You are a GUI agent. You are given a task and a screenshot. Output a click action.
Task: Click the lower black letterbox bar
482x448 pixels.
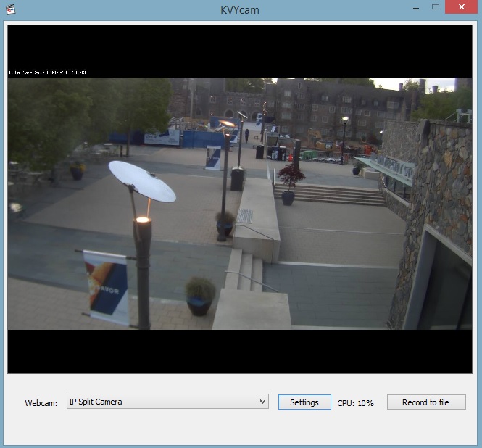click(x=239, y=352)
